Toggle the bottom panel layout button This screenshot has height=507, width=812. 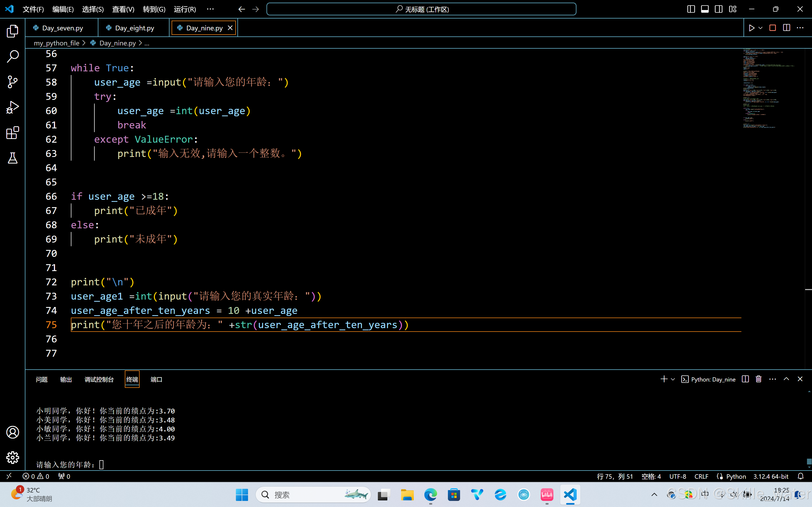point(705,9)
